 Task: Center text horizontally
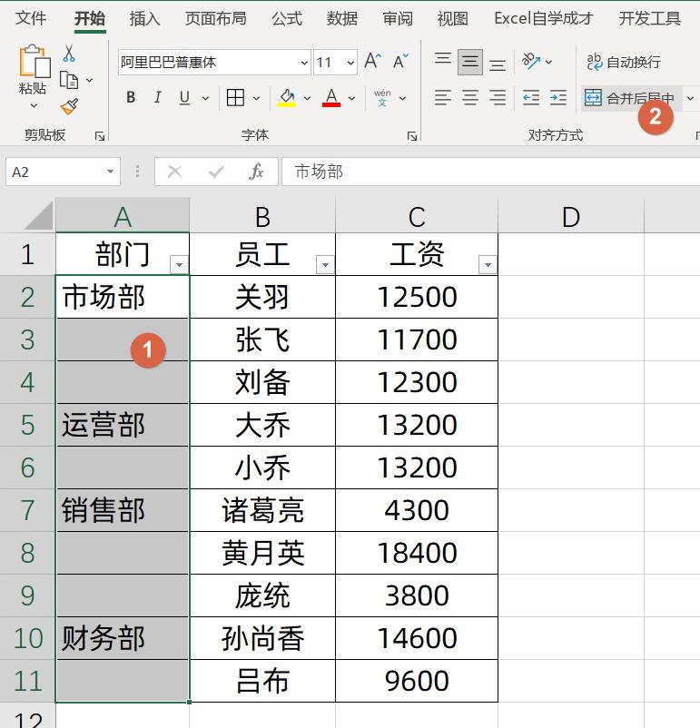click(x=470, y=98)
